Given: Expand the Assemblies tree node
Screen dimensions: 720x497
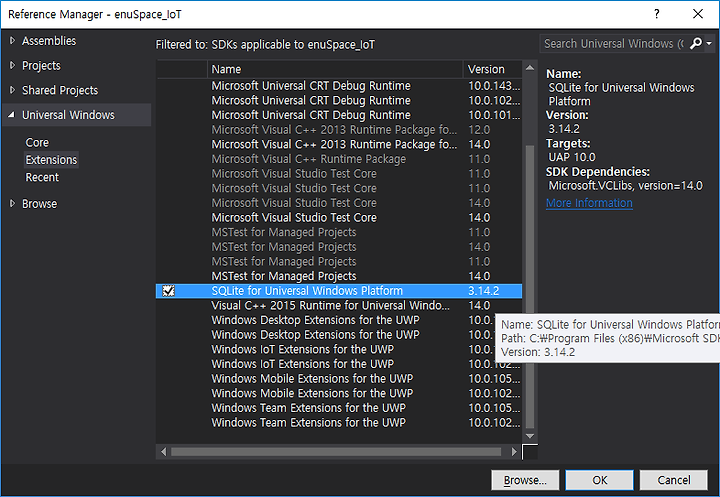Looking at the screenshot, I should click(x=12, y=40).
